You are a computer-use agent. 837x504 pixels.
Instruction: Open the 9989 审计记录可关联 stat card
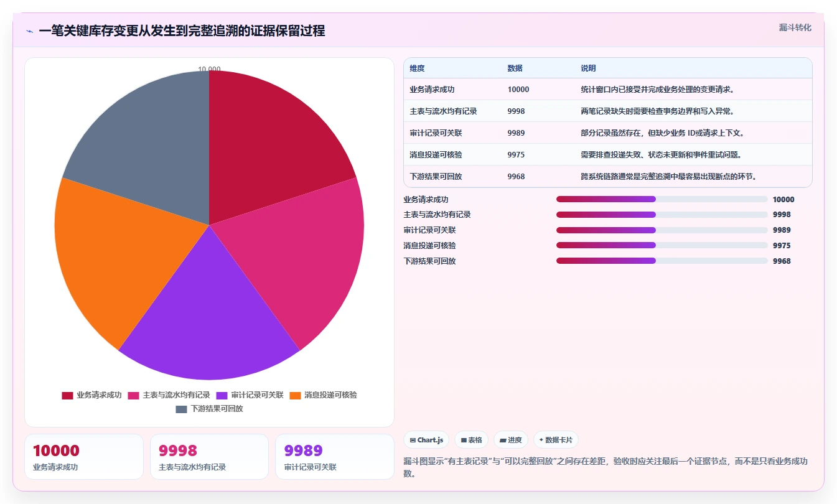[335, 457]
